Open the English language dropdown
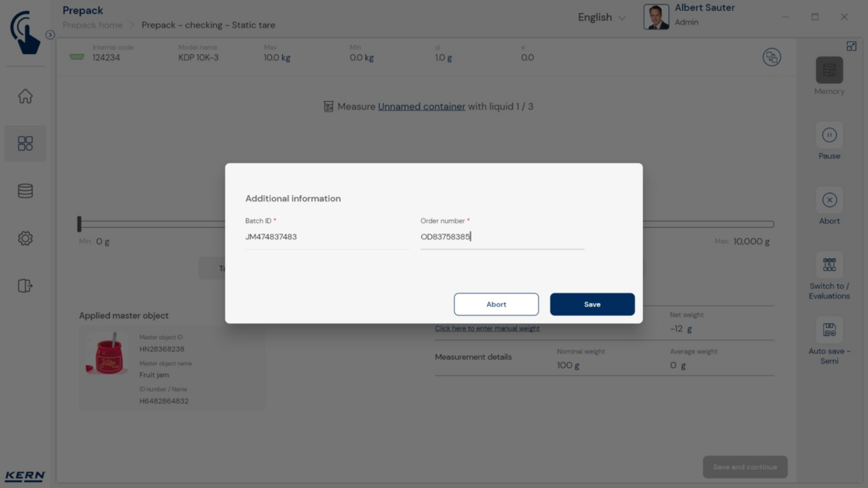This screenshot has height=488, width=868. [x=601, y=17]
